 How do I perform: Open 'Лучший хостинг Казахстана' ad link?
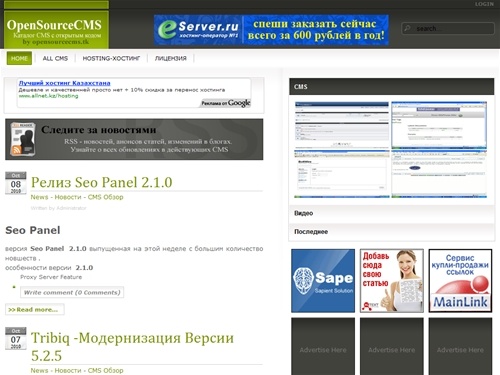click(x=64, y=83)
